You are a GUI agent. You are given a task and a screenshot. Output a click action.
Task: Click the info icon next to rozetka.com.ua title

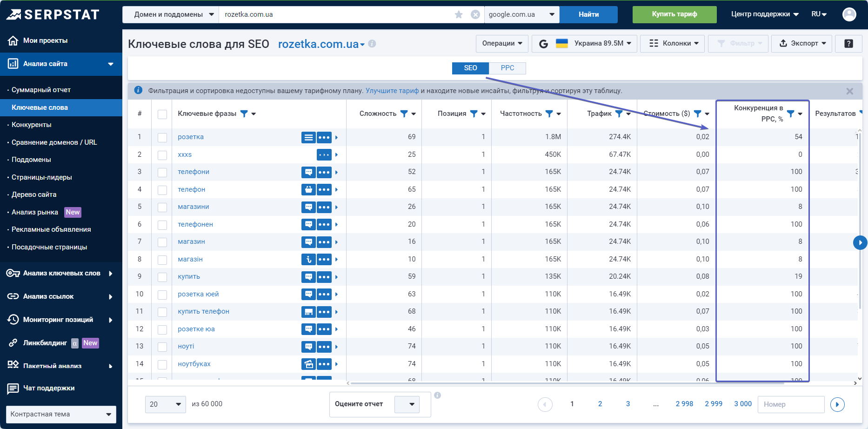(372, 44)
